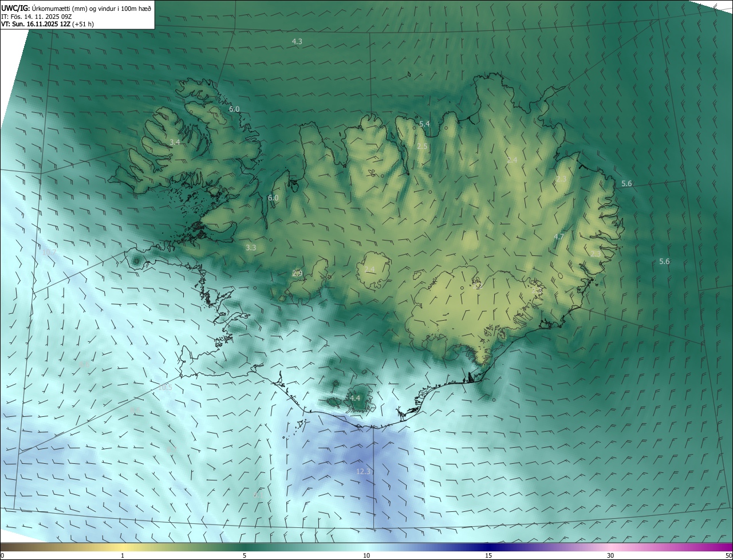Click the 4.4 value label on the southern glacier
Screen dimensions: 733x560
click(354, 398)
